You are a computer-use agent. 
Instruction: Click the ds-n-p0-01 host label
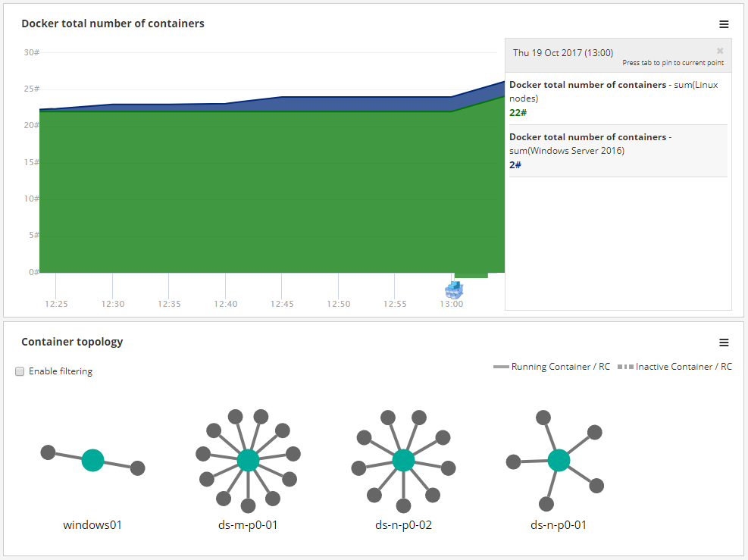pyautogui.click(x=559, y=524)
